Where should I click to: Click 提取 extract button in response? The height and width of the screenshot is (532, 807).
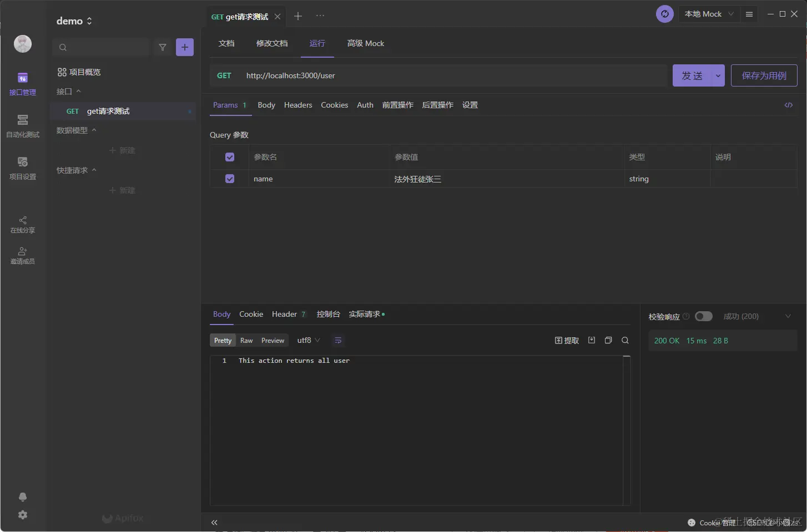tap(567, 341)
